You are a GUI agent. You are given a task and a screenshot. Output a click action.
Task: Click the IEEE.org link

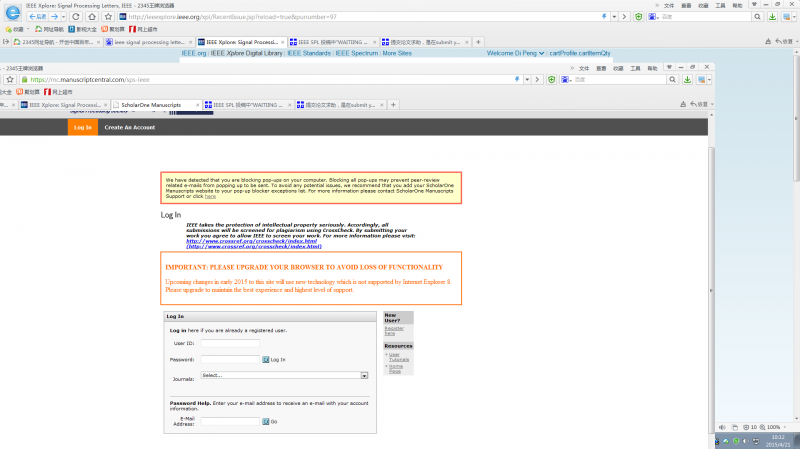coord(194,53)
